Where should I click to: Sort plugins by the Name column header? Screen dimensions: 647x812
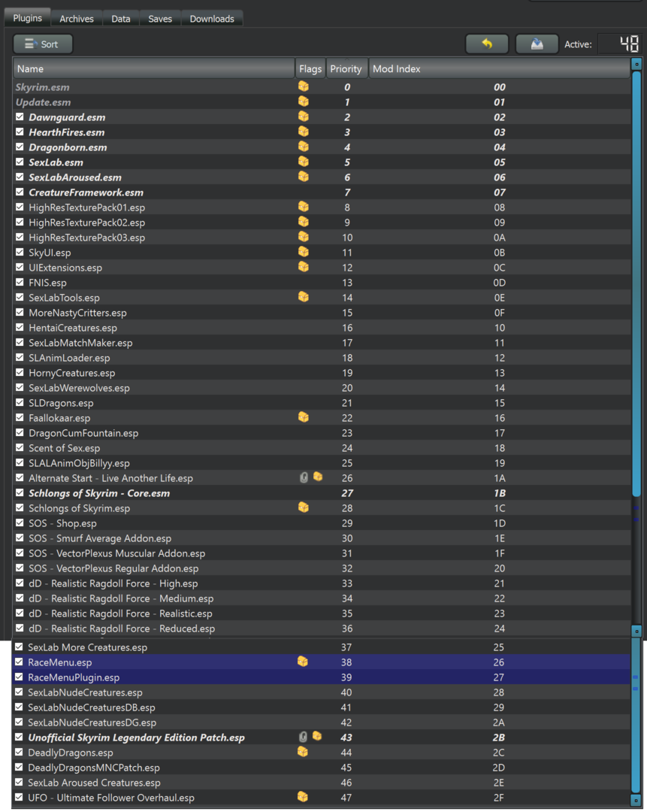[x=154, y=68]
